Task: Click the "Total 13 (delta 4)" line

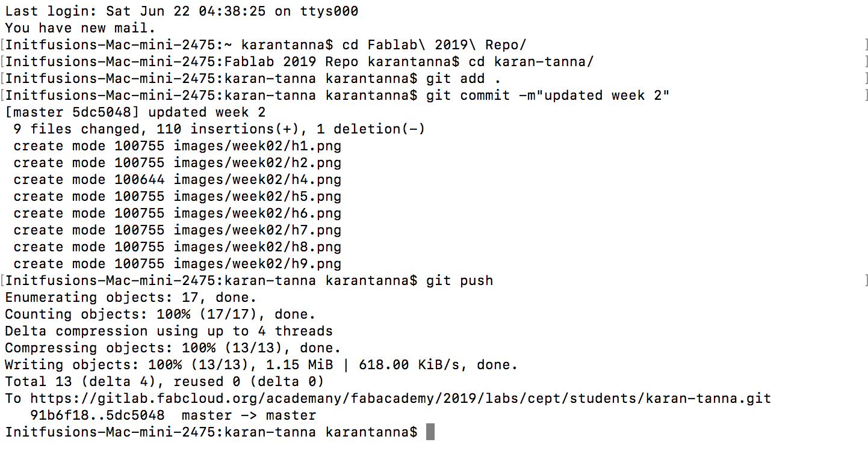Action: 164,381
